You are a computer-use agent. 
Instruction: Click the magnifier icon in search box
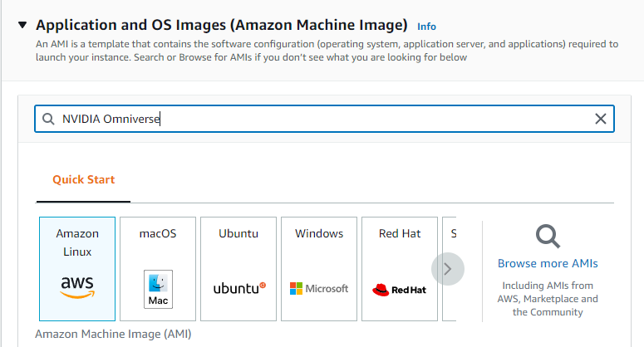coord(48,119)
